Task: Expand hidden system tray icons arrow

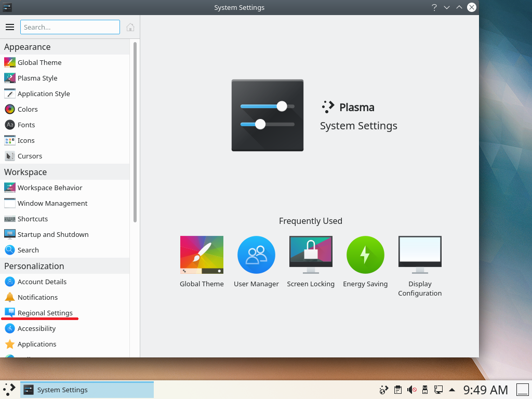Action: pos(452,390)
